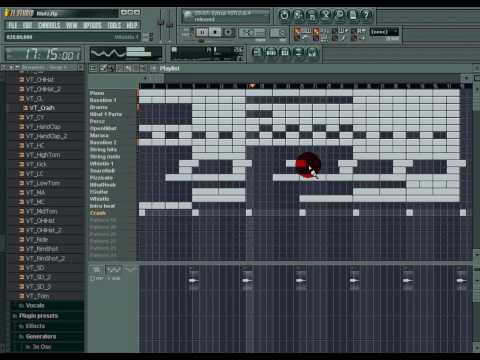Viewport: 480px width, 360px height.
Task: Select VT_HighTom sample in browser
Action: pyautogui.click(x=43, y=155)
